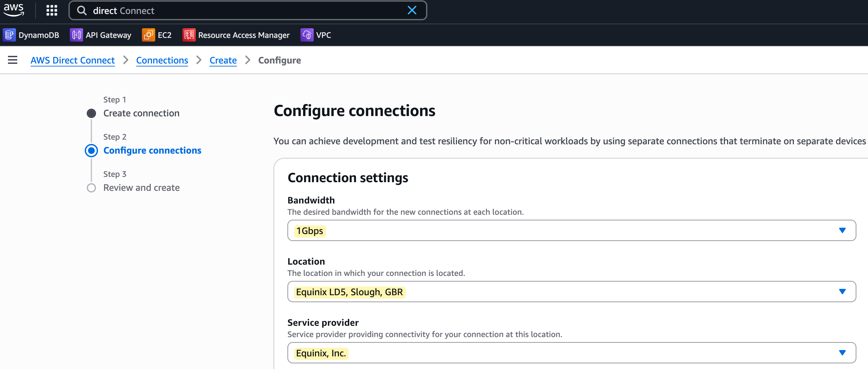Open Service provider dropdown showing Equinix, Inc.
This screenshot has height=369, width=868.
[x=572, y=353]
